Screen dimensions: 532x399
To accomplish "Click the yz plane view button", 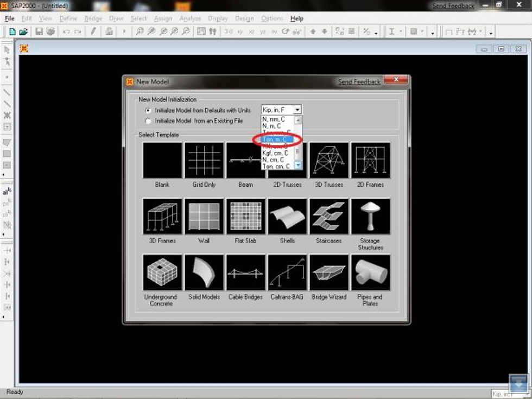I will point(263,32).
